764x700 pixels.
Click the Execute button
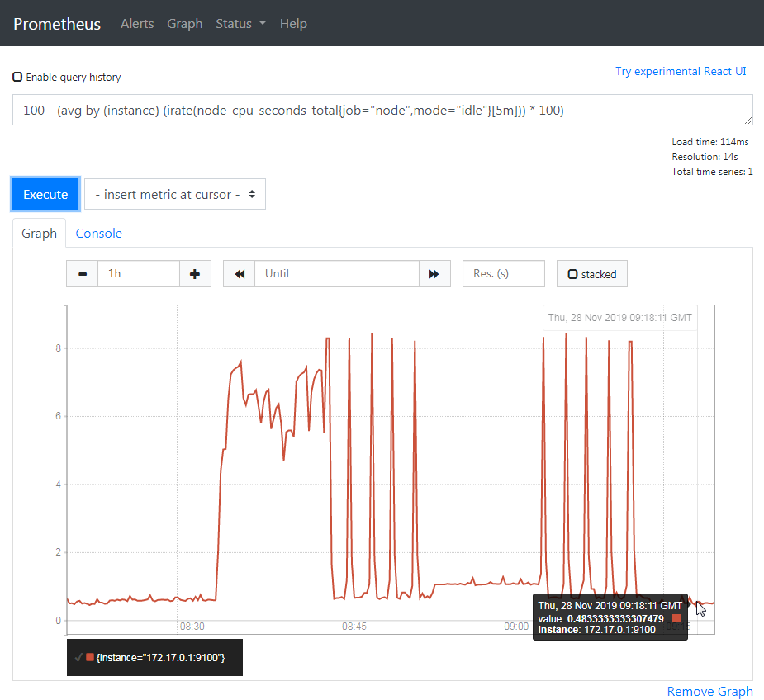(x=45, y=194)
